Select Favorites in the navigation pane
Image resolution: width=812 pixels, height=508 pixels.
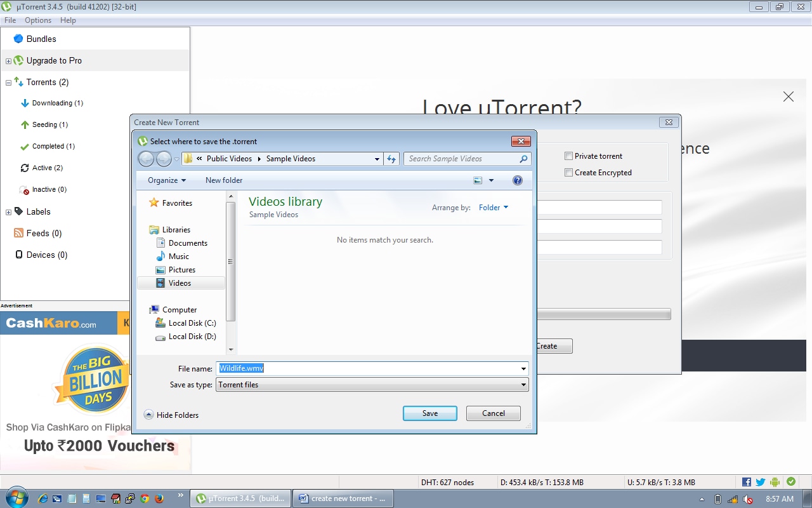(177, 203)
